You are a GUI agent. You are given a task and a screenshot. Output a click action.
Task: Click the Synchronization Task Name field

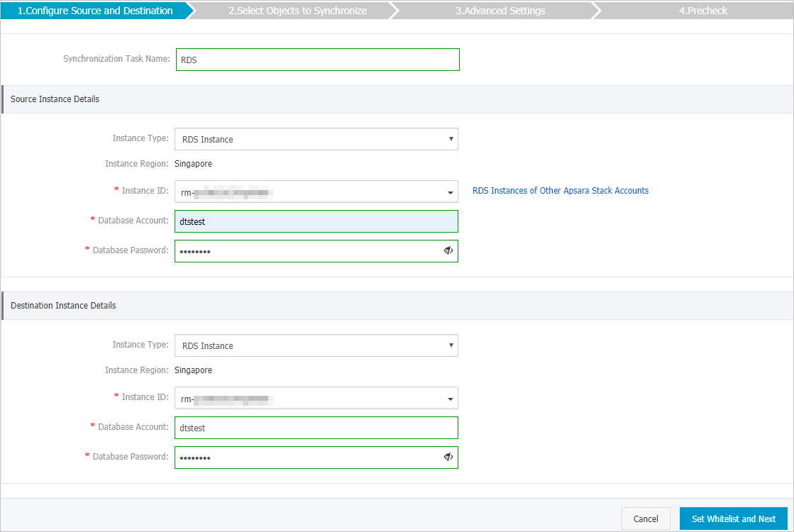point(317,59)
